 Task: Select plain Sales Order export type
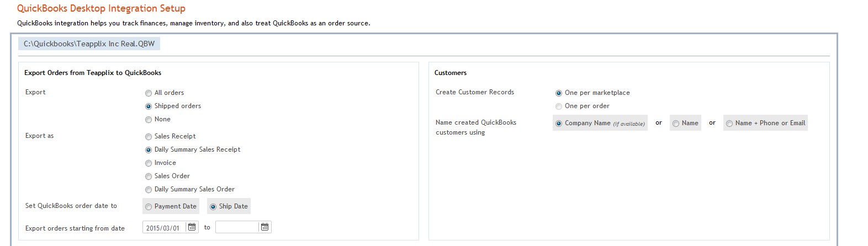tap(149, 177)
